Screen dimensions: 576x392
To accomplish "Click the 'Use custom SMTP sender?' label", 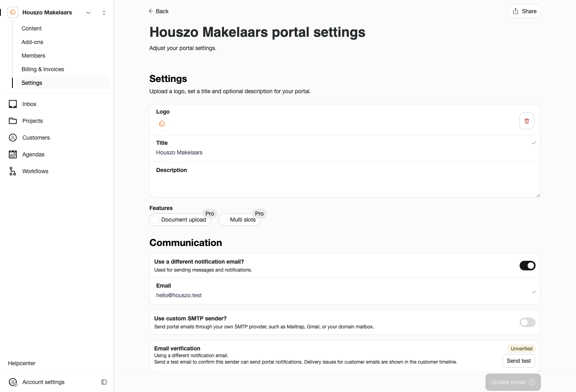I will [190, 318].
